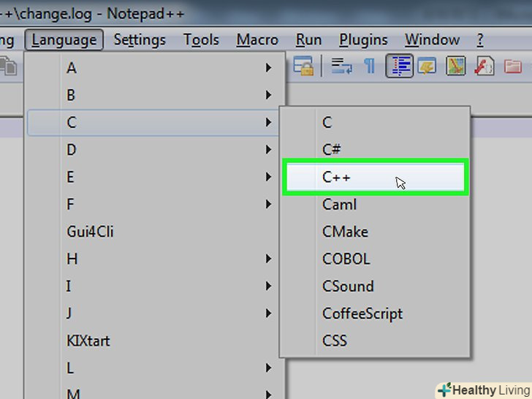Open the Language menu
This screenshot has height=399, width=532.
click(64, 40)
